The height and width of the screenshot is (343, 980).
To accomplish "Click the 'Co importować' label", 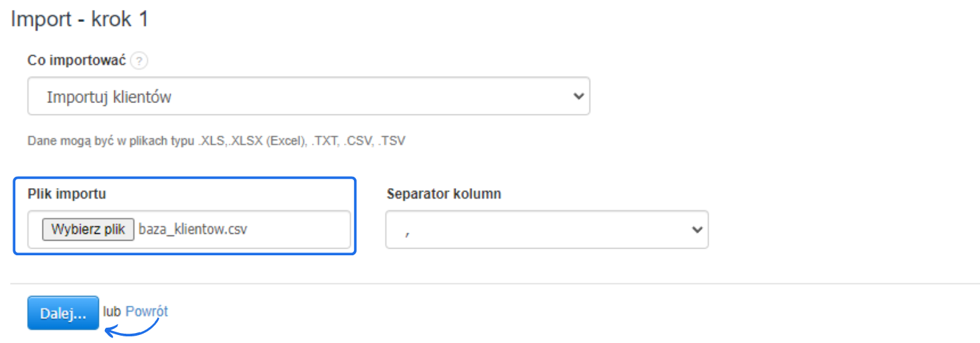I will [76, 60].
